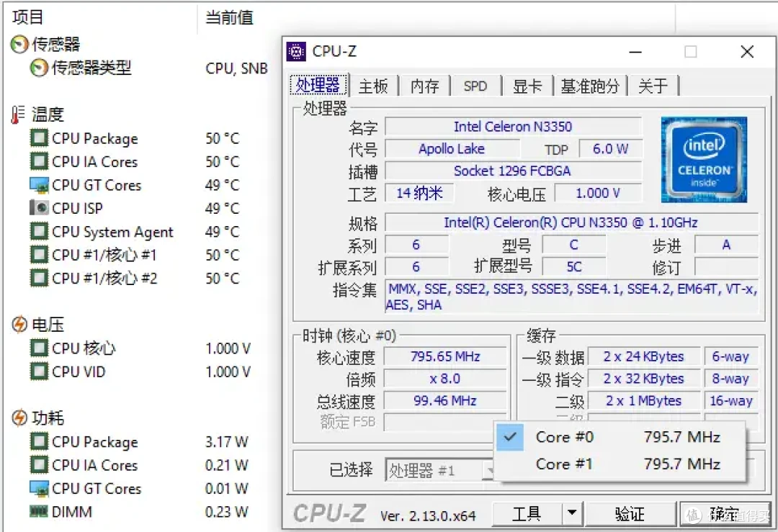Click the CPU Package chip icon

(38, 137)
